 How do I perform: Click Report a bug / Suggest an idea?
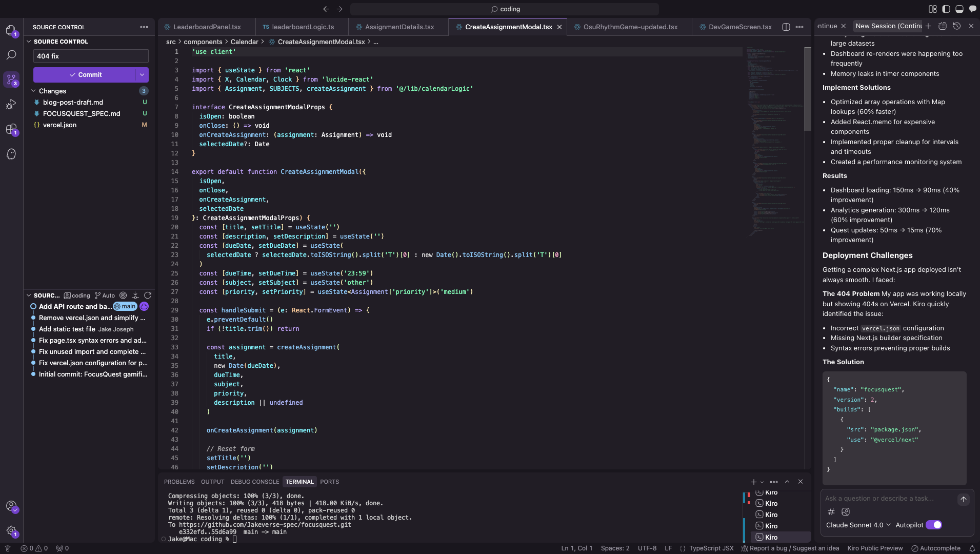pyautogui.click(x=790, y=548)
